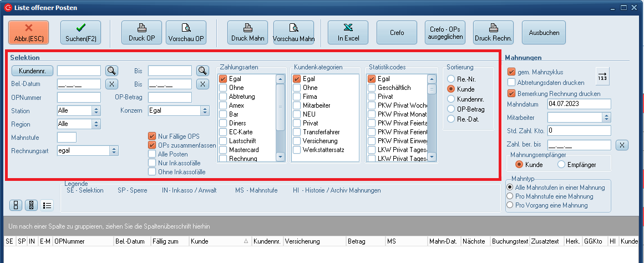Click into the Mahndatum date field
Image resolution: width=644 pixels, height=263 pixels.
[x=579, y=104]
